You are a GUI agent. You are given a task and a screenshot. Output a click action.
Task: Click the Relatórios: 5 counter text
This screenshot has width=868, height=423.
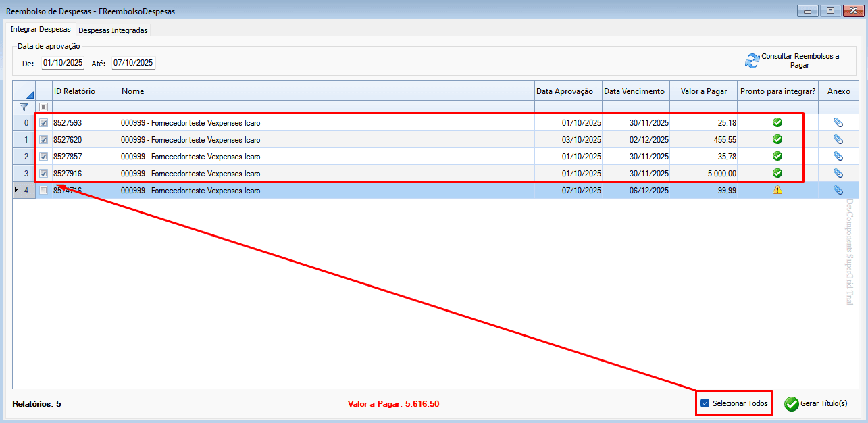click(36, 404)
